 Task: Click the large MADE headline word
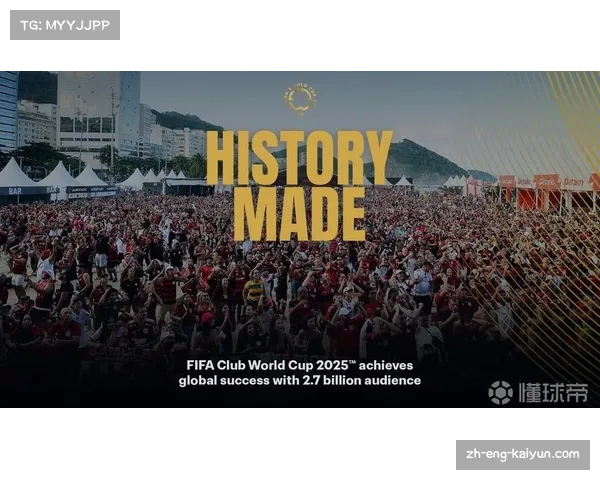300,214
